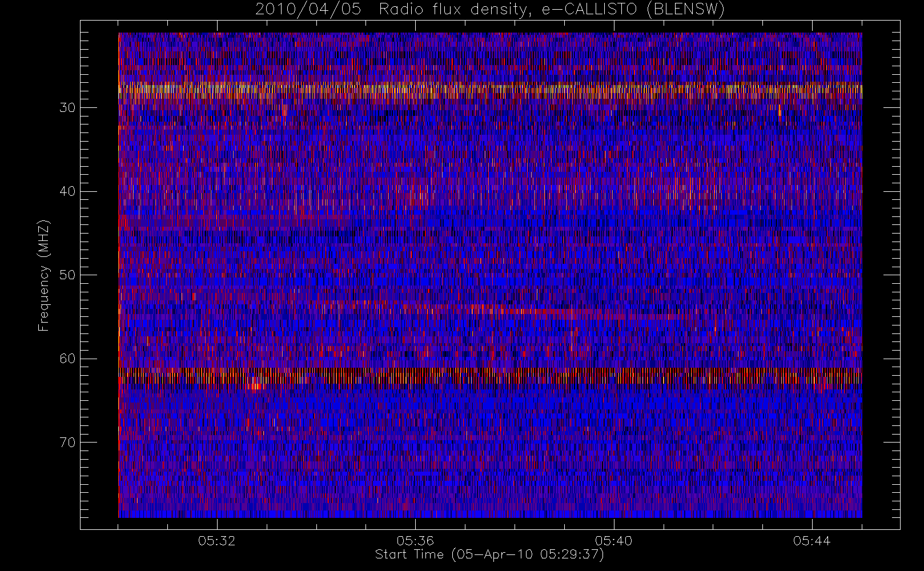The height and width of the screenshot is (571, 924).
Task: Click the Frequency (MHZ) axis label
Action: [43, 275]
